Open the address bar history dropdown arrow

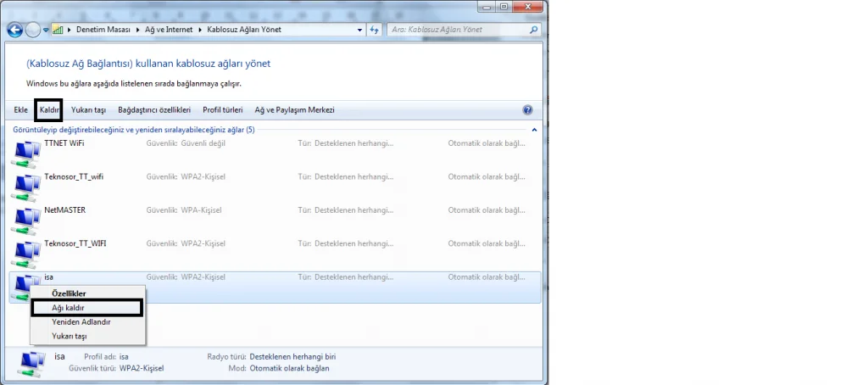[x=358, y=30]
